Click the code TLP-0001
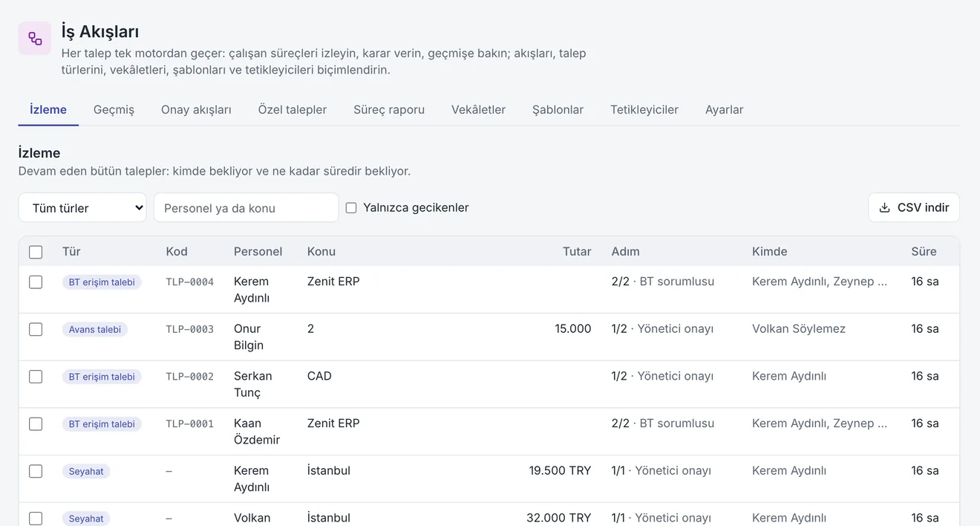Screen dimensions: 980x526 click(x=189, y=424)
